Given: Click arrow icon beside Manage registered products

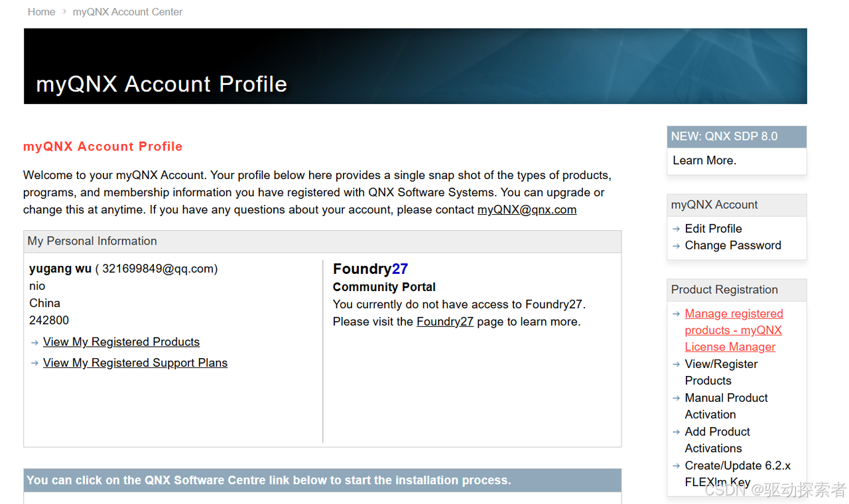Looking at the screenshot, I should click(x=676, y=314).
